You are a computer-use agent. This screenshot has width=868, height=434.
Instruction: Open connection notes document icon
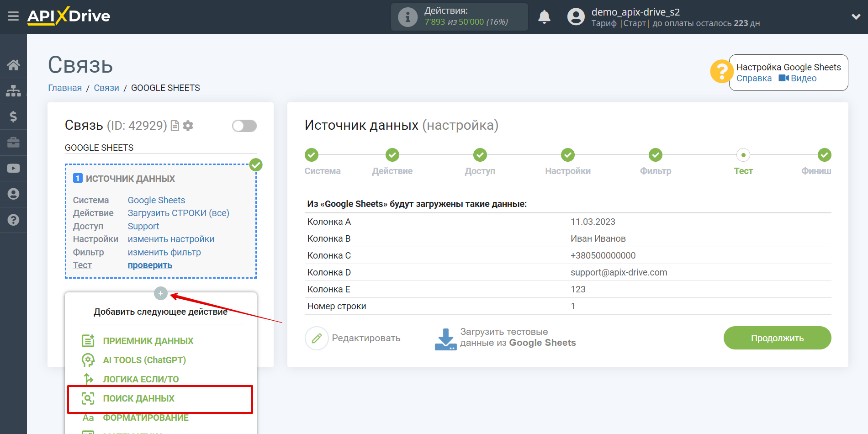[x=175, y=126]
